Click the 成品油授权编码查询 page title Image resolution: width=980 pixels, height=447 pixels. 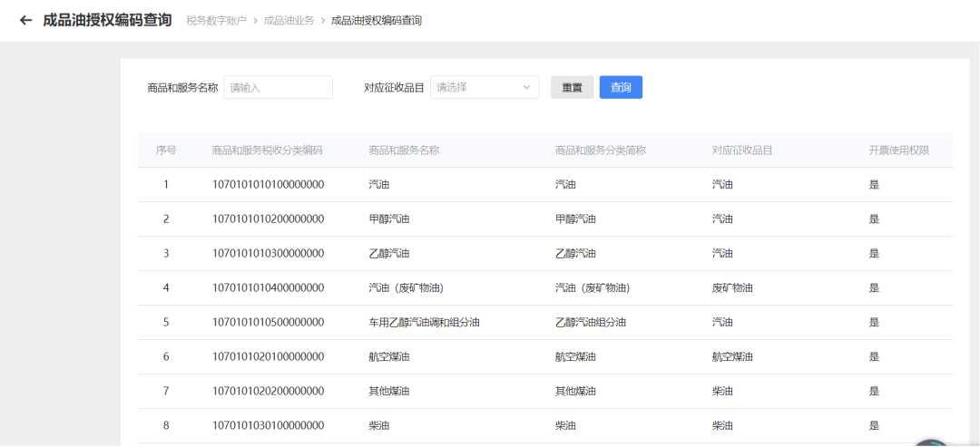[x=107, y=20]
